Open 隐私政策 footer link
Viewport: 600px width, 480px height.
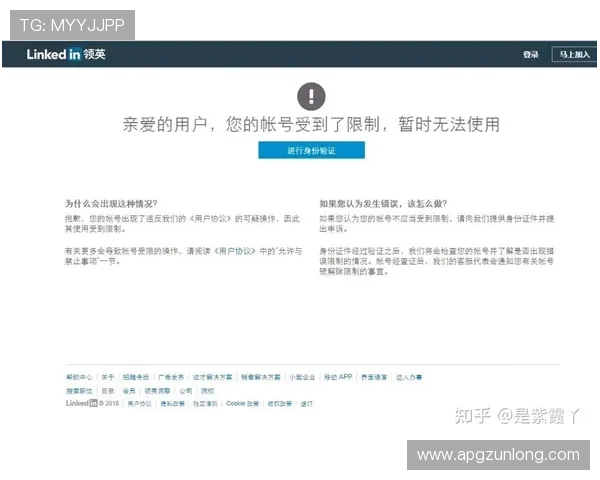[x=173, y=404]
